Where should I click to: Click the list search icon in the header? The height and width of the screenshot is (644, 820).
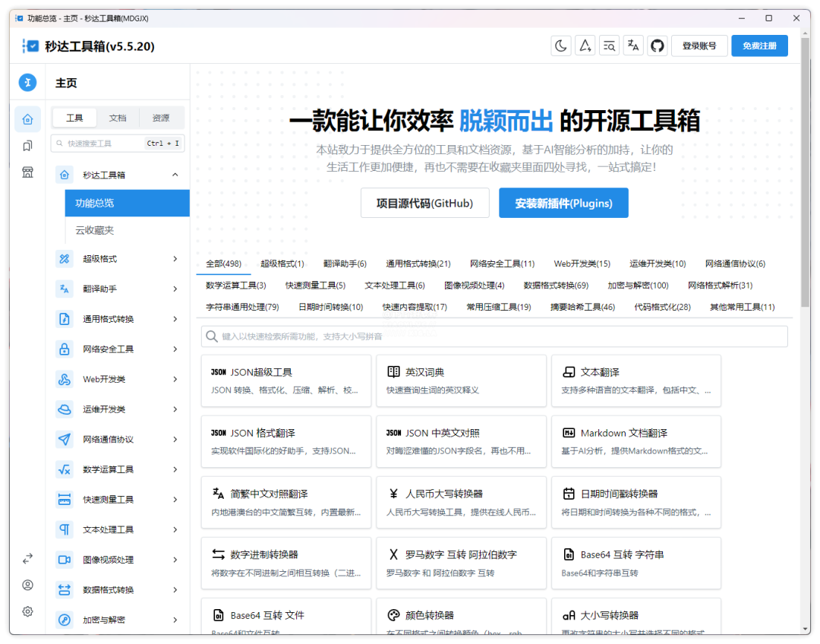pyautogui.click(x=609, y=46)
